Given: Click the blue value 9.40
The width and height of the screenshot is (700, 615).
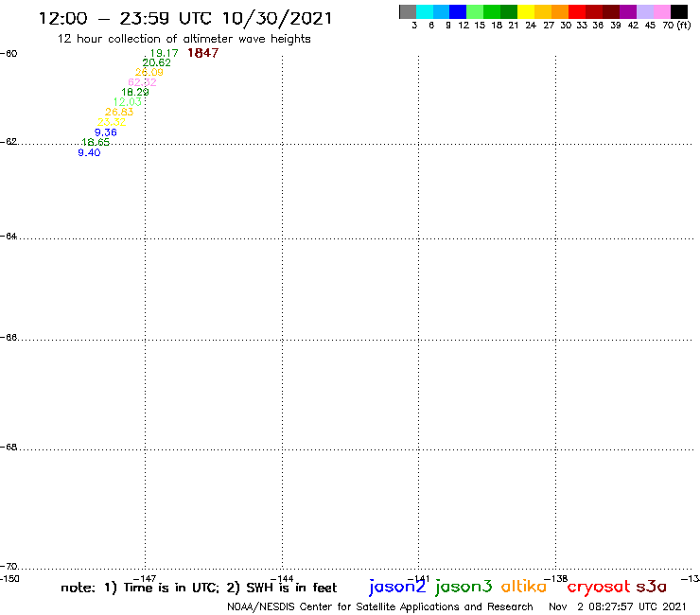Looking at the screenshot, I should pos(89,152).
